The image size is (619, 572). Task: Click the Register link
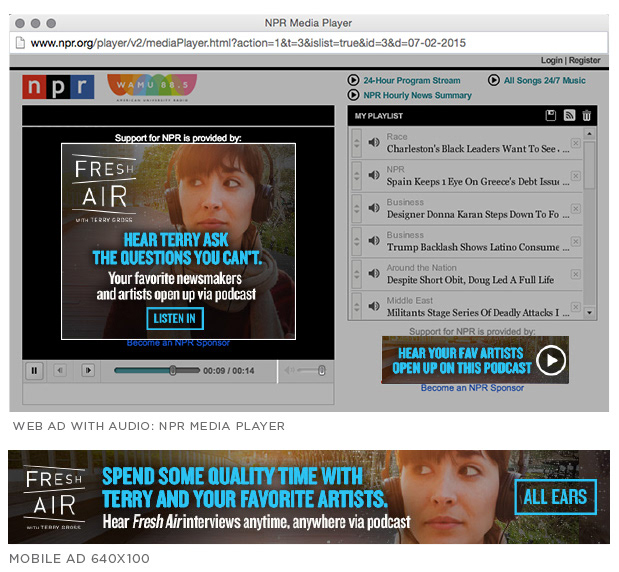click(x=585, y=60)
